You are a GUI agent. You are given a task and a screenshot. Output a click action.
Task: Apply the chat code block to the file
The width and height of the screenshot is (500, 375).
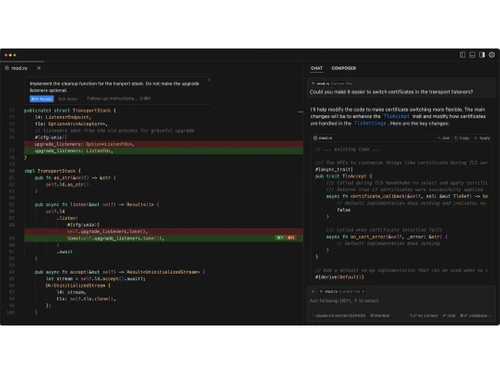482,138
